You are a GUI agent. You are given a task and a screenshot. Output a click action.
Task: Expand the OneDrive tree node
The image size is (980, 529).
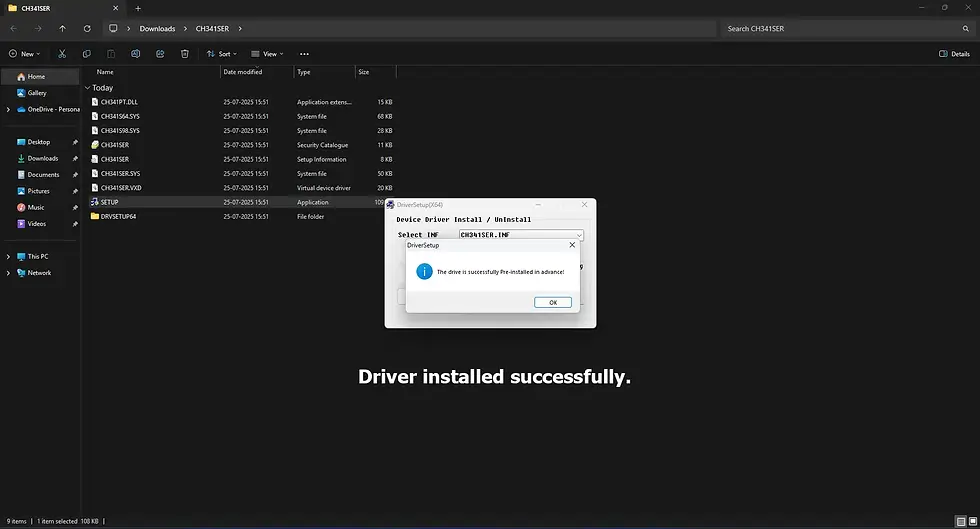(x=8, y=109)
